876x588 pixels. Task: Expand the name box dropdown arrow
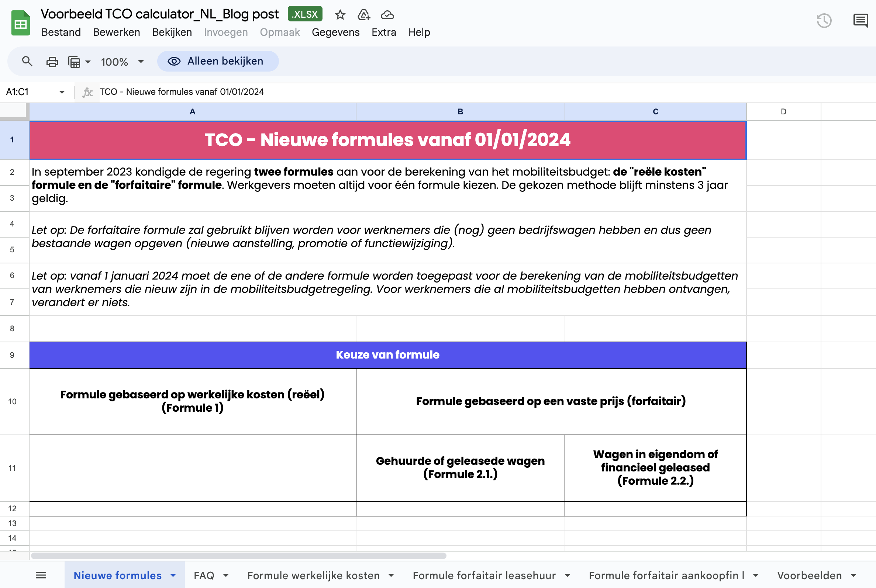(62, 92)
